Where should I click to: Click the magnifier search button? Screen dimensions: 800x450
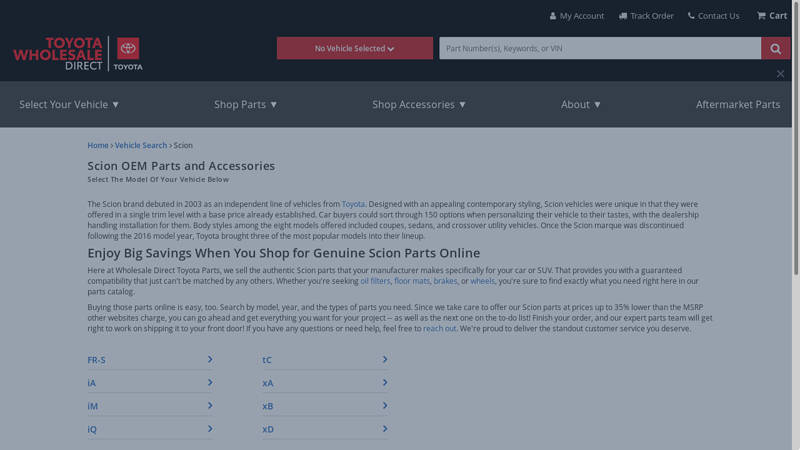(x=775, y=48)
